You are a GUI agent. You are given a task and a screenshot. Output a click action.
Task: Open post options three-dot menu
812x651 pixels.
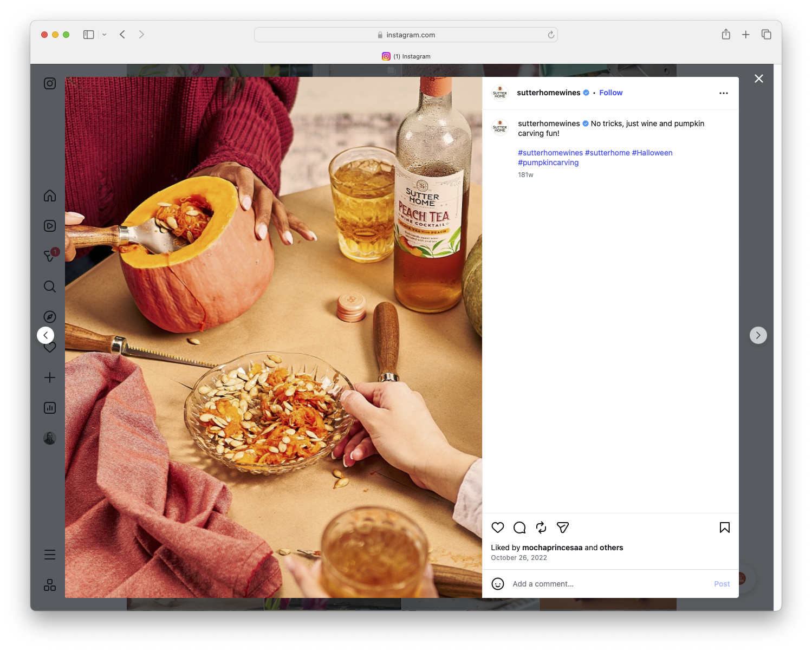tap(724, 93)
